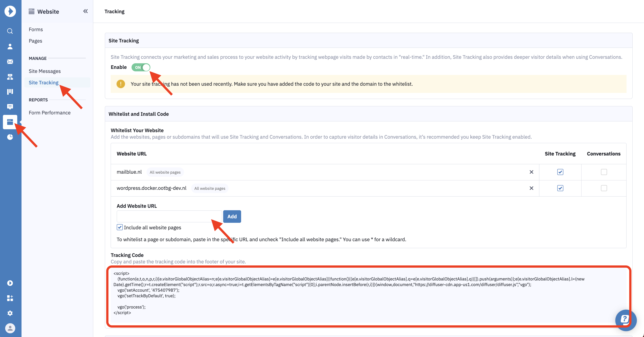Open Site Messages in sidebar

[x=45, y=71]
